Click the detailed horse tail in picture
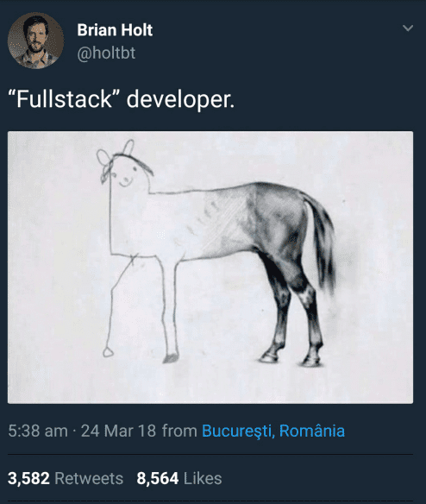 (x=323, y=244)
